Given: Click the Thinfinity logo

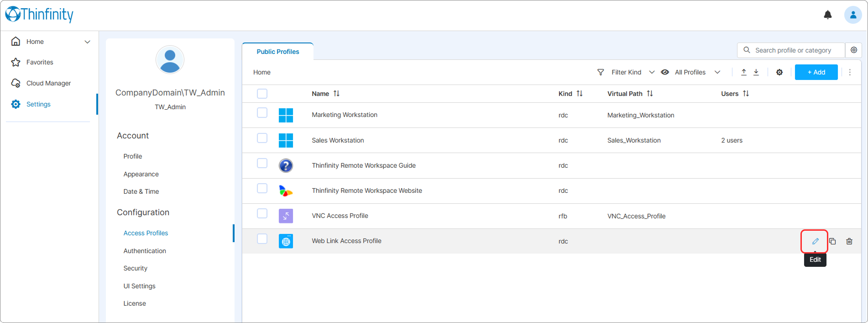Looking at the screenshot, I should [x=39, y=15].
